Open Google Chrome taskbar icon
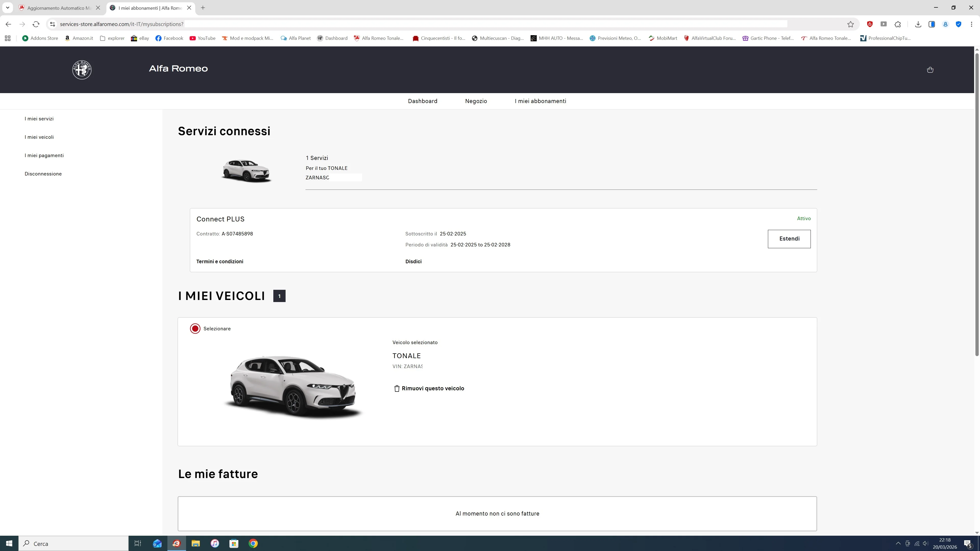980x551 pixels. [253, 543]
